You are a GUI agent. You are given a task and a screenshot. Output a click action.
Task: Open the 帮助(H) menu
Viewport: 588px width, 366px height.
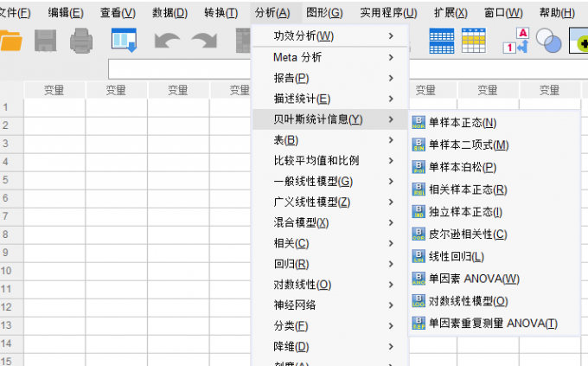coord(557,13)
